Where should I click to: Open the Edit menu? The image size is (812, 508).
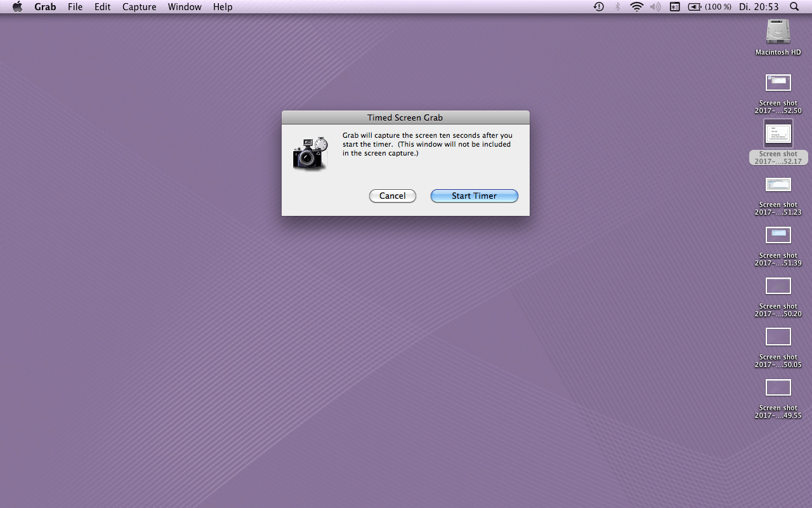pos(102,7)
